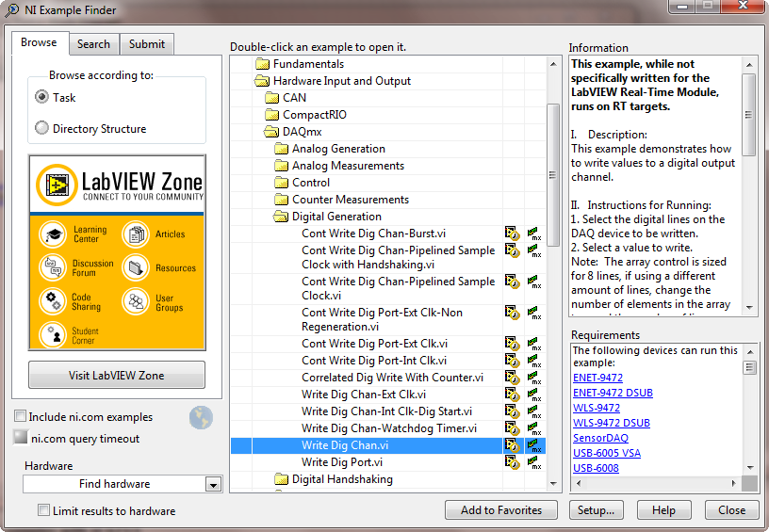Click the DAQmx icon for Cont Write Dig Port-Int Clk.vi
This screenshot has width=769, height=532.
[x=534, y=361]
